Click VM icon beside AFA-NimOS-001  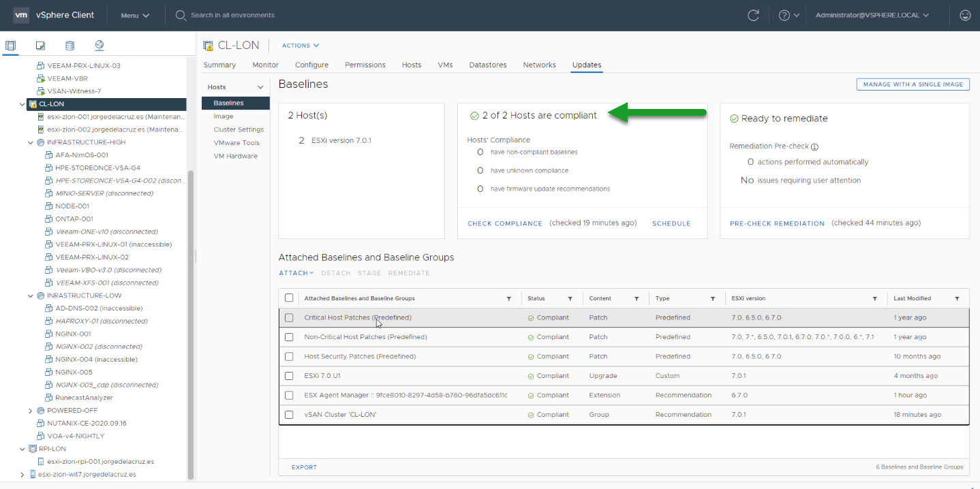[49, 155]
